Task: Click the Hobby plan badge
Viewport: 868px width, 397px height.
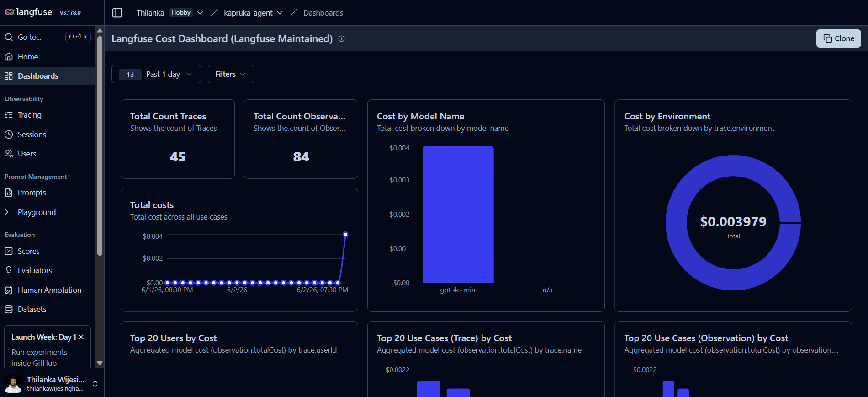Action: tap(181, 13)
